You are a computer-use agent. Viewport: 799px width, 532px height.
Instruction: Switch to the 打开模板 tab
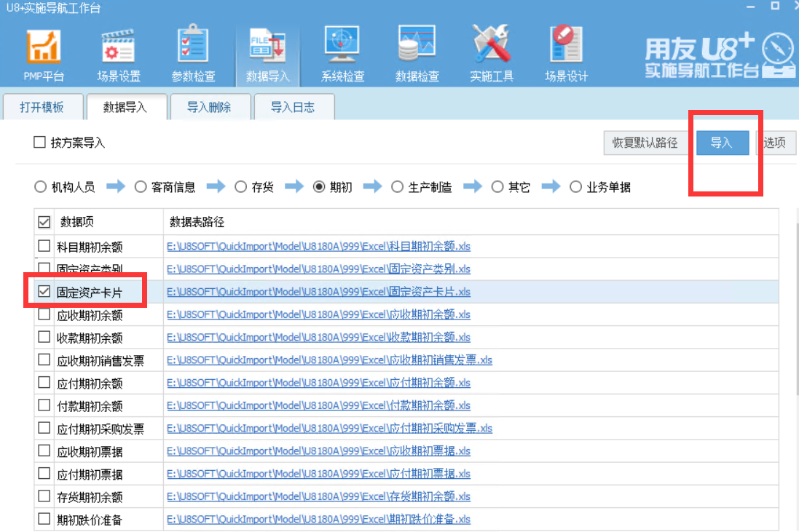42,107
